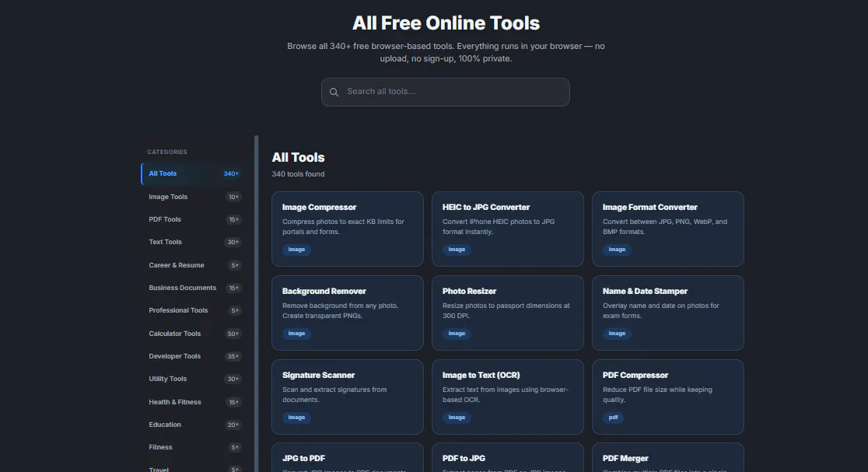This screenshot has width=868, height=472.
Task: Open the Image Format Converter card
Action: click(667, 229)
